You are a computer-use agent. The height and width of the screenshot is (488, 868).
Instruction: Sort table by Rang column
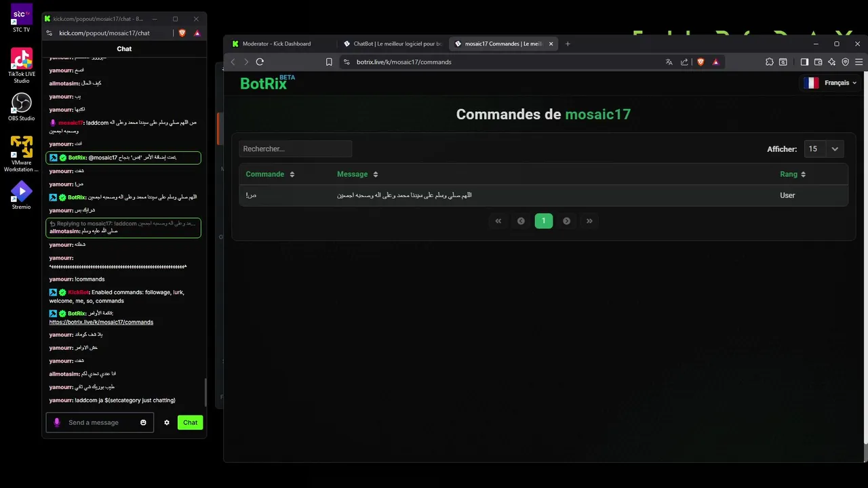tap(793, 174)
